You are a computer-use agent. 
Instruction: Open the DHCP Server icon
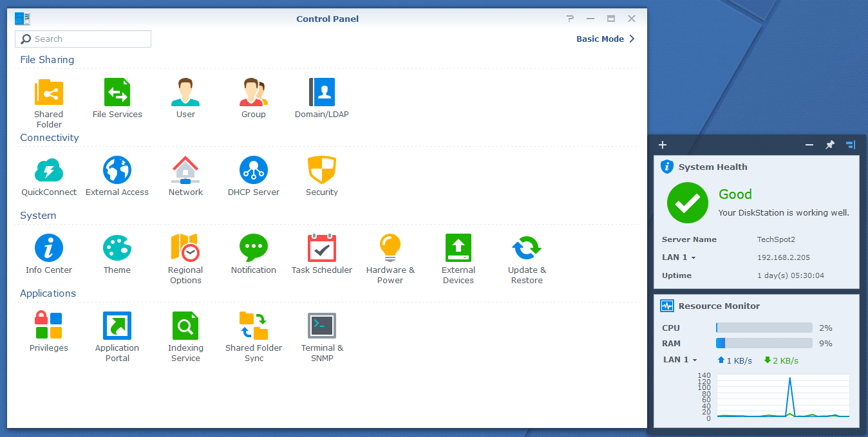[x=254, y=171]
